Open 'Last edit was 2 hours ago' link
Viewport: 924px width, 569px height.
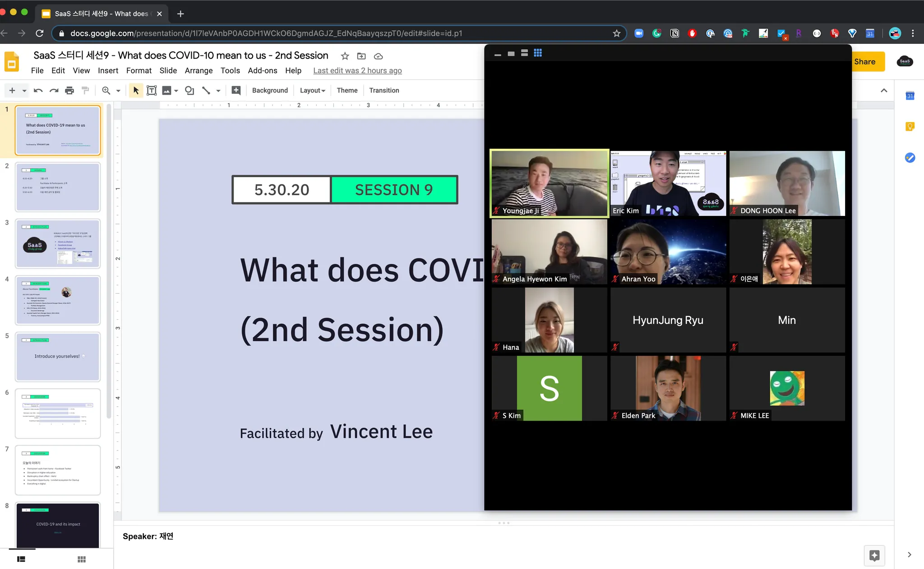357,71
